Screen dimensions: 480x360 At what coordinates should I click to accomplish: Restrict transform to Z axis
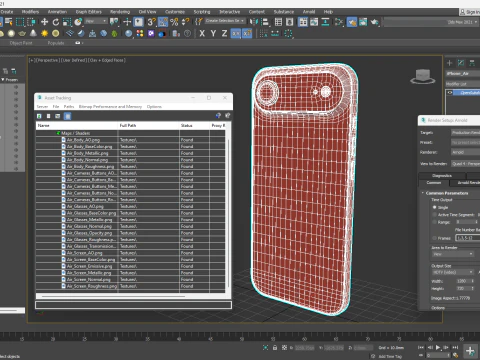tap(224, 33)
